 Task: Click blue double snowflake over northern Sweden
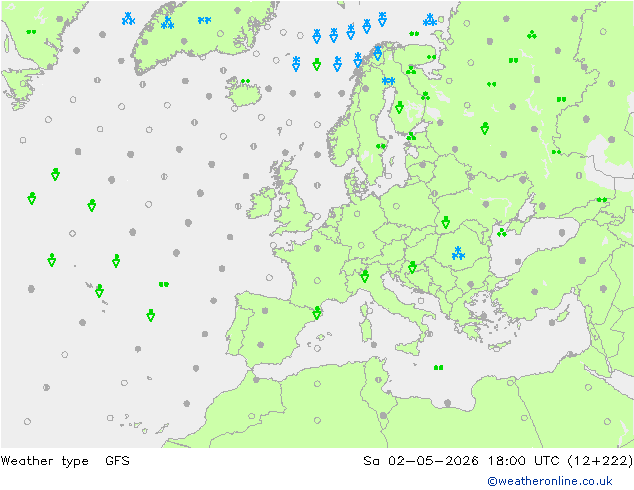click(389, 81)
